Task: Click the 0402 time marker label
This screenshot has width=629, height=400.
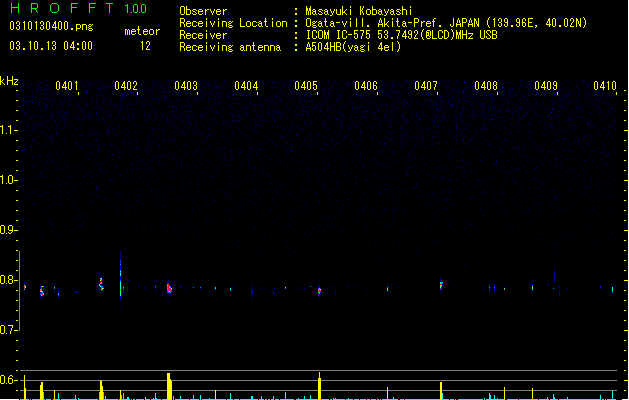Action: pos(126,86)
